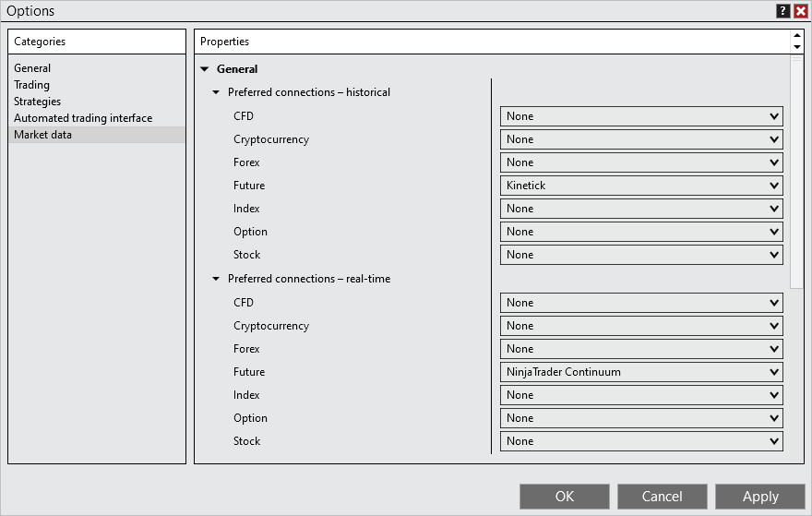The height and width of the screenshot is (516, 812).
Task: Open Automated trading interface category
Action: [x=83, y=118]
